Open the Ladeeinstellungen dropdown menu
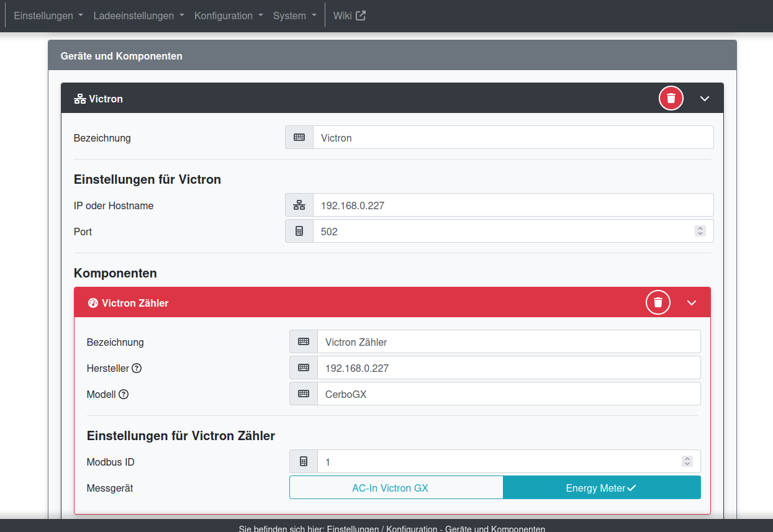 point(139,16)
